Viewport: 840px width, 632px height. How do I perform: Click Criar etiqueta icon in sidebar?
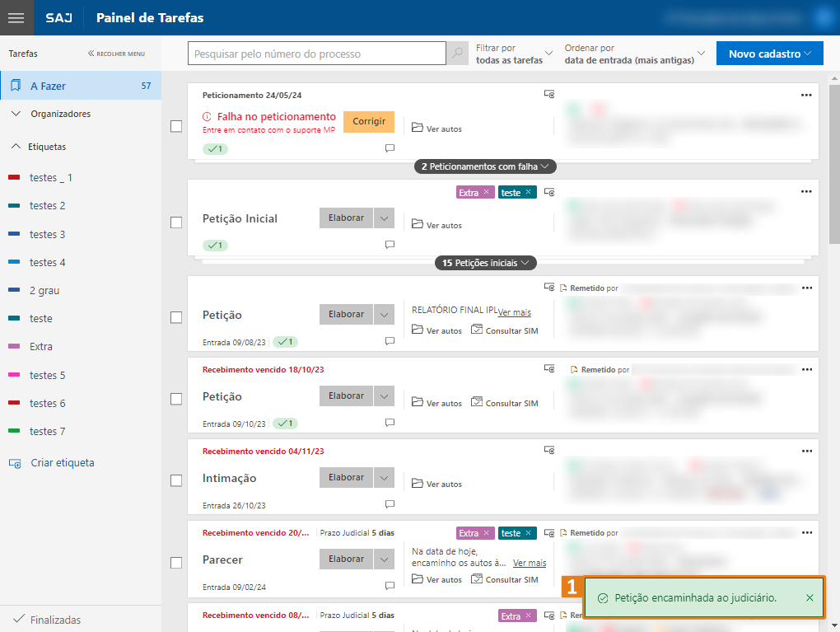tap(15, 463)
